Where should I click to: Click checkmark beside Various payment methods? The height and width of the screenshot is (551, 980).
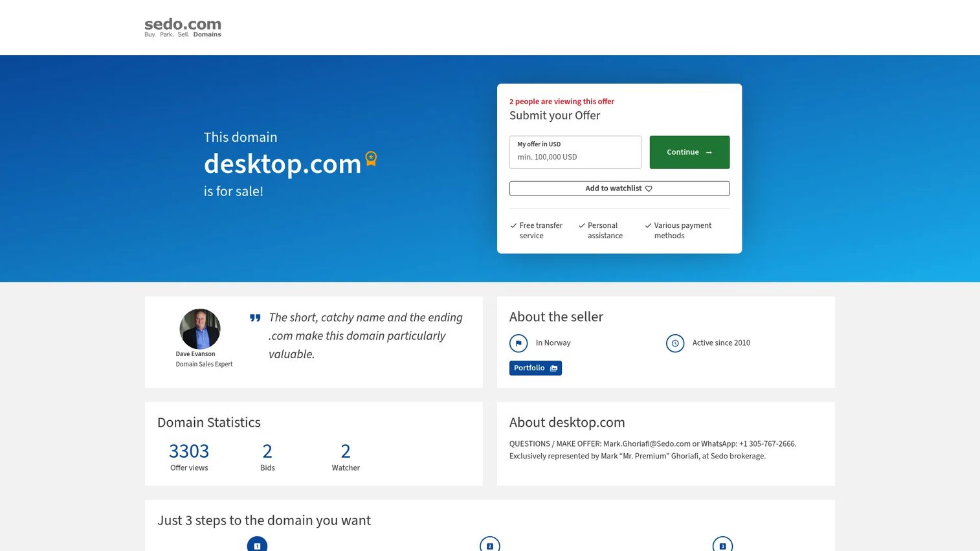[648, 225]
